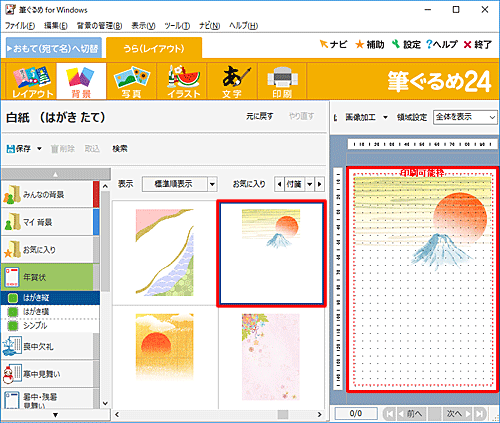This screenshot has width=500, height=423.
Task: Select the 文字 brush icon
Action: (x=232, y=81)
